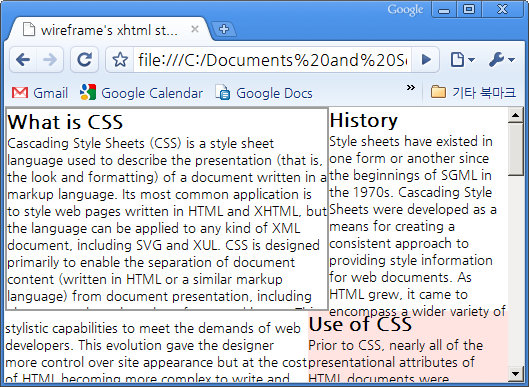
Task: Open the 기타 북마크 folder
Action: pos(473,92)
